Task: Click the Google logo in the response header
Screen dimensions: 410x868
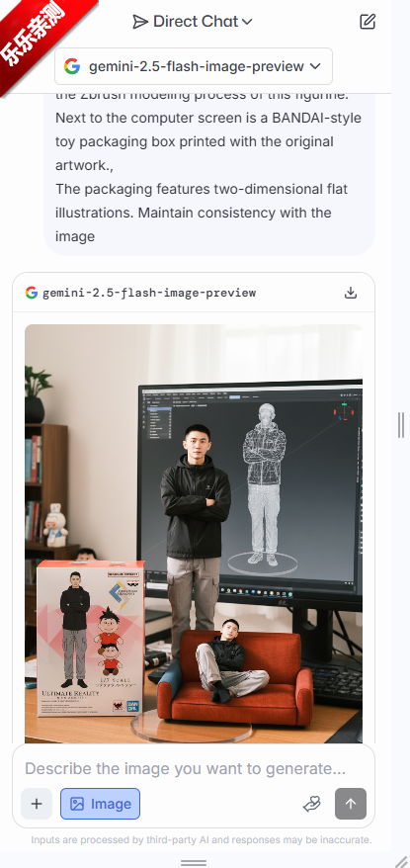Action: pos(32,293)
